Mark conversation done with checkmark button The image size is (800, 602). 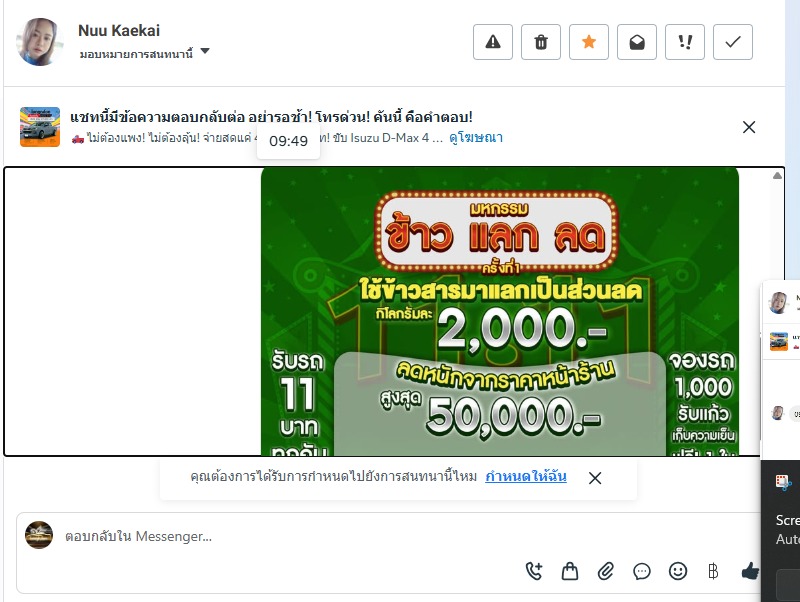click(x=733, y=42)
